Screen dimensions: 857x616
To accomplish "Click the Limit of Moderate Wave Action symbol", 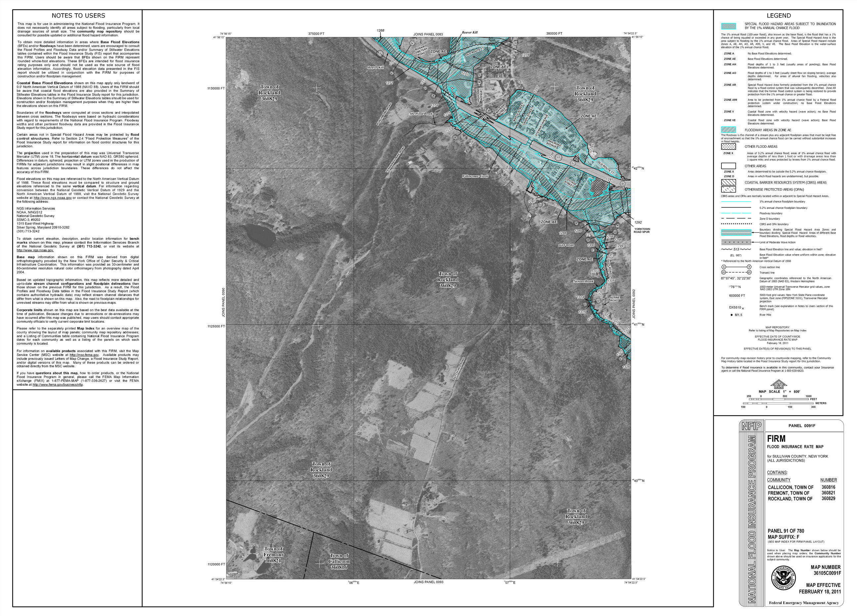I will 736,242.
